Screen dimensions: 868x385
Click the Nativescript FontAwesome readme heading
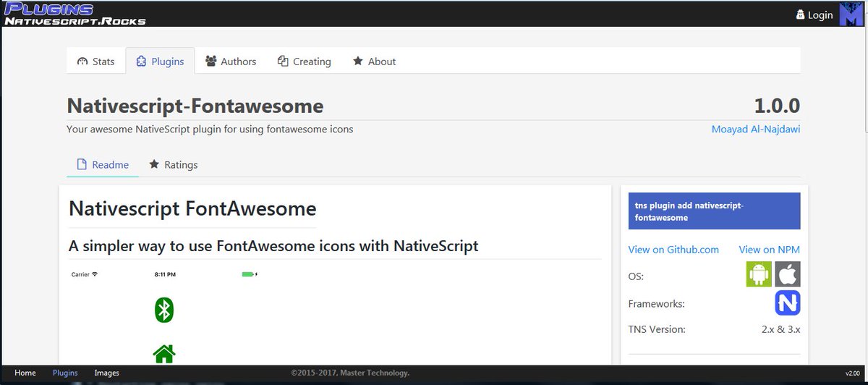192,209
